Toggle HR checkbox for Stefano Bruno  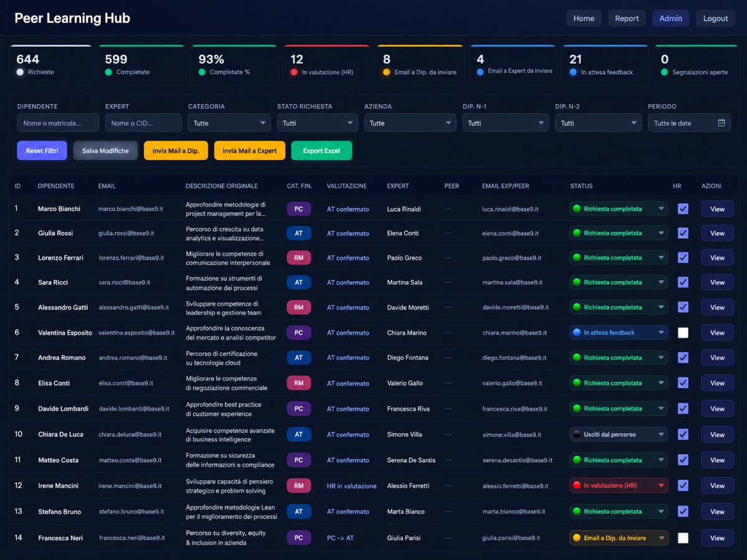click(683, 511)
